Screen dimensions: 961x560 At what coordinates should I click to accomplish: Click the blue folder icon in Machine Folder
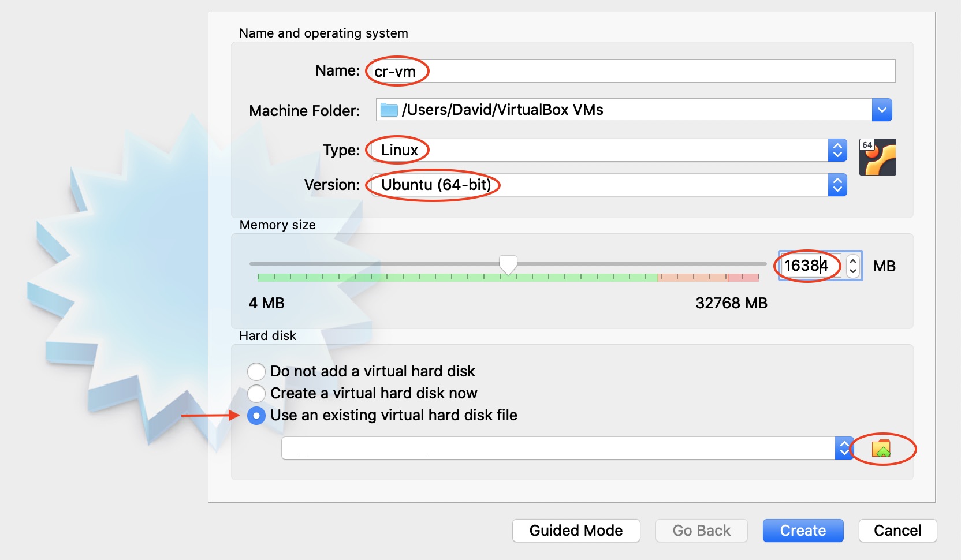(x=389, y=110)
